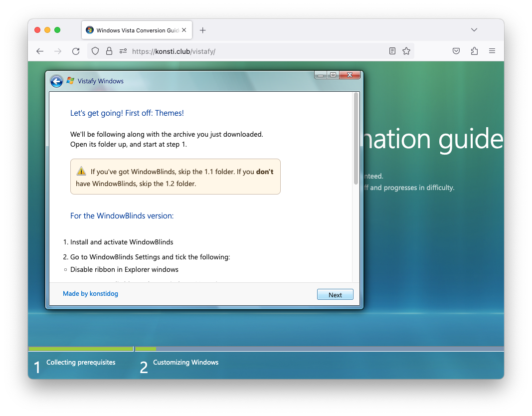
Task: Open the Firefox application menu
Action: click(x=492, y=51)
